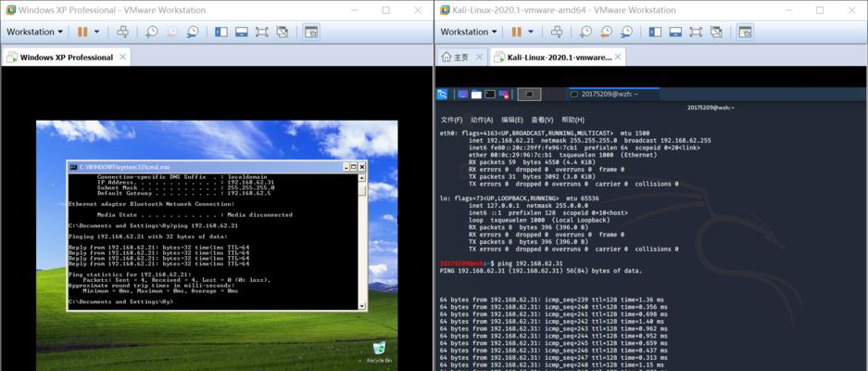Open Workstation menu in Kali window

[x=469, y=32]
